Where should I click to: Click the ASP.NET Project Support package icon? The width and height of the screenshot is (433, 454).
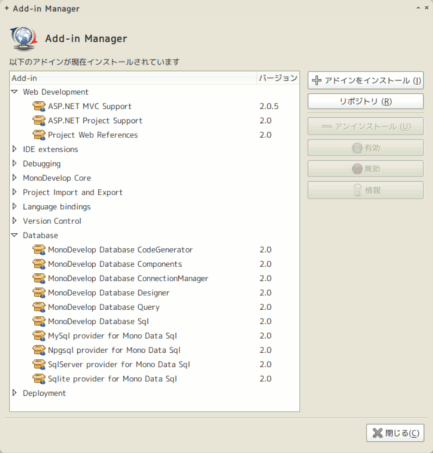[x=39, y=121]
